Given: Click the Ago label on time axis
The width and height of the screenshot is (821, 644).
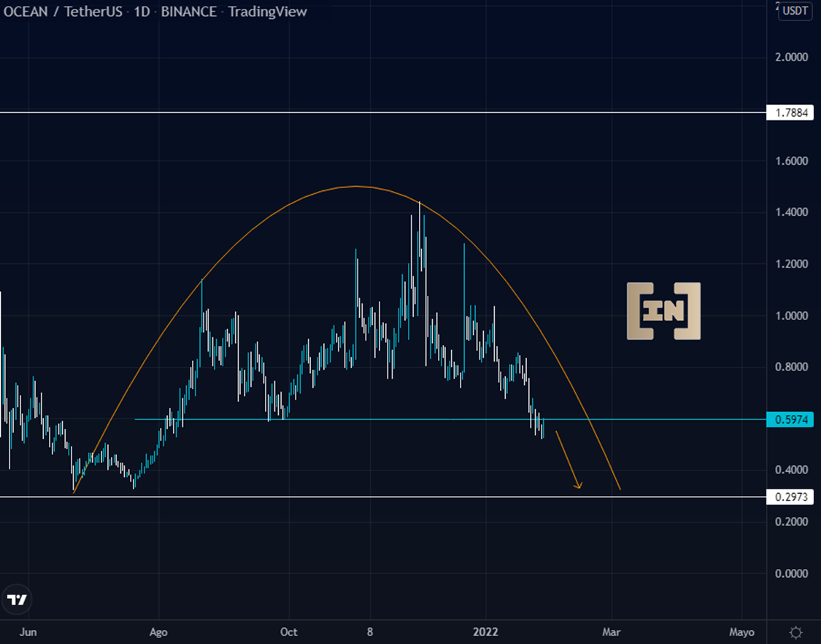Looking at the screenshot, I should click(x=158, y=632).
